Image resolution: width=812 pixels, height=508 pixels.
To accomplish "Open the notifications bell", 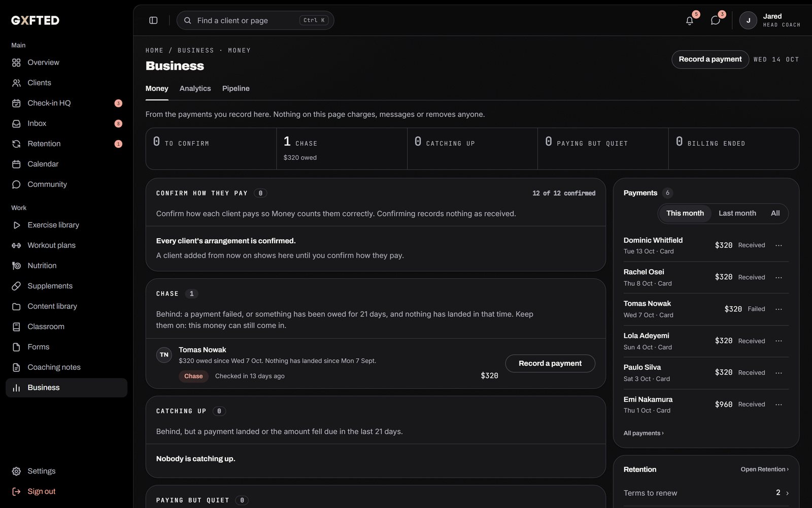I will (x=690, y=20).
